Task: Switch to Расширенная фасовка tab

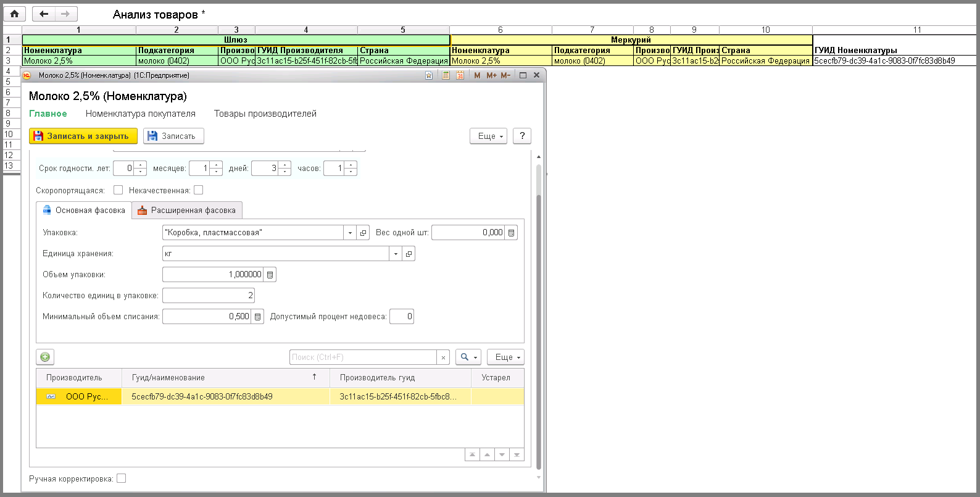Action: click(187, 211)
